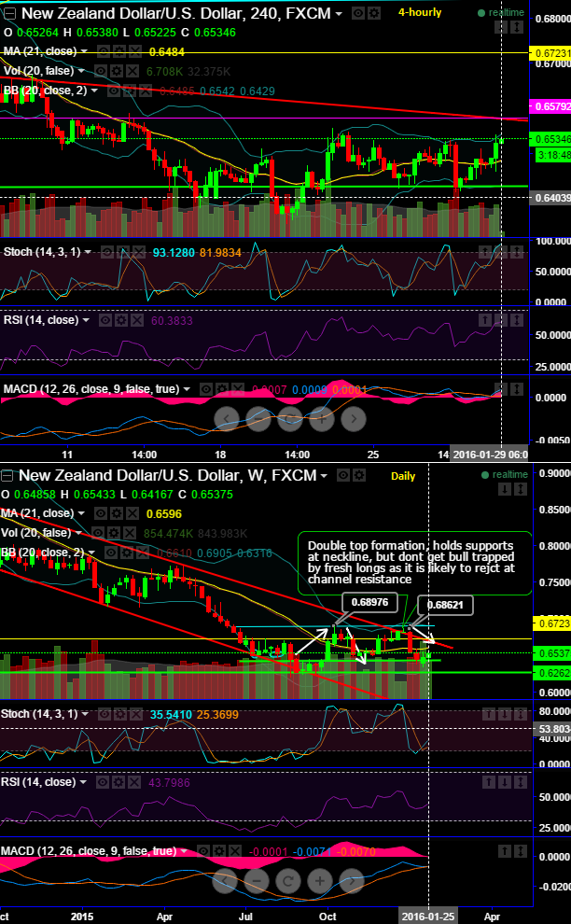Toggle symbol visibility eye in weekly chart title
The width and height of the screenshot is (571, 924).
point(343,475)
